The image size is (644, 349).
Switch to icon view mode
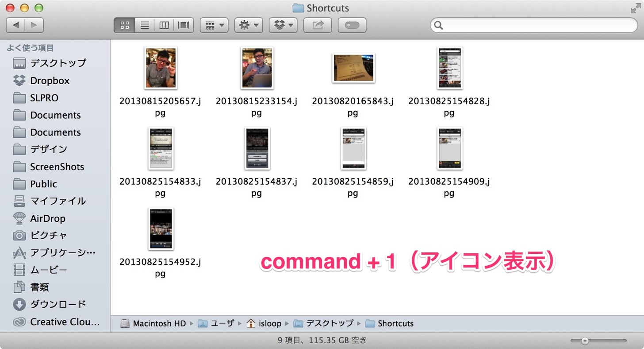point(124,25)
